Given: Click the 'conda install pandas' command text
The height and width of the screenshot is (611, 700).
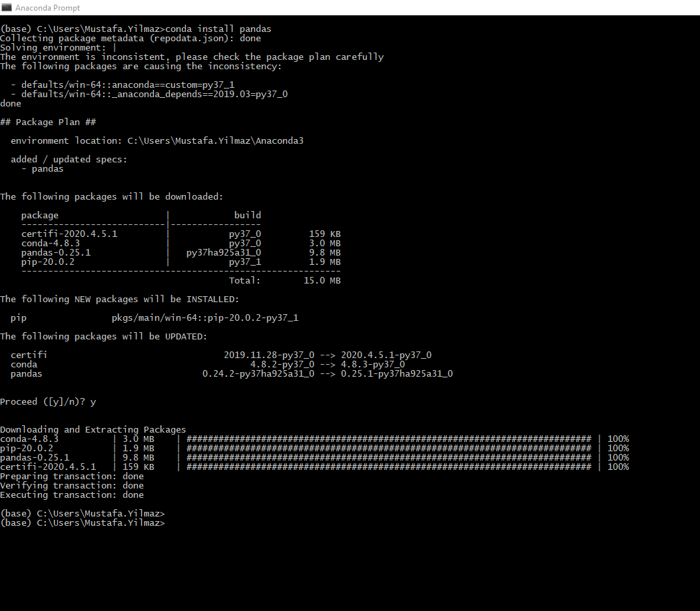Looking at the screenshot, I should tap(218, 29).
